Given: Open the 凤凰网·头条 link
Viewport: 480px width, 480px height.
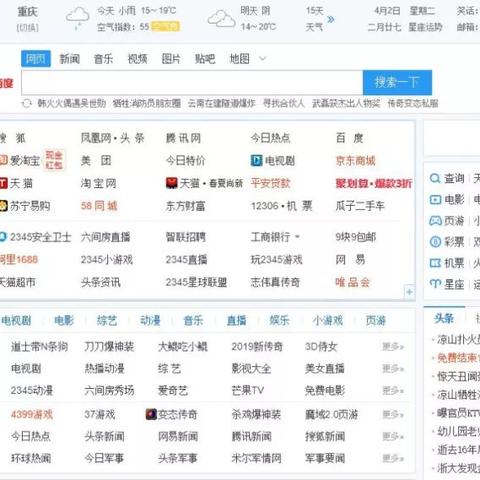Looking at the screenshot, I should [x=112, y=138].
